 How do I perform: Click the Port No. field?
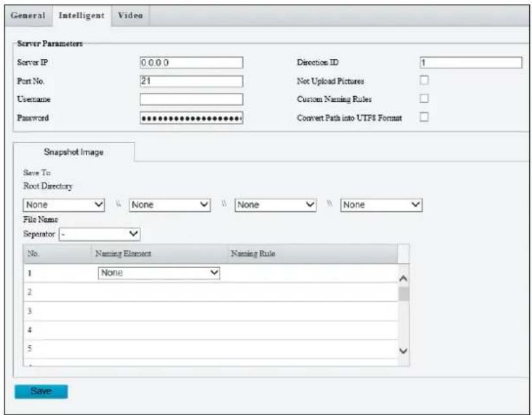pyautogui.click(x=191, y=81)
